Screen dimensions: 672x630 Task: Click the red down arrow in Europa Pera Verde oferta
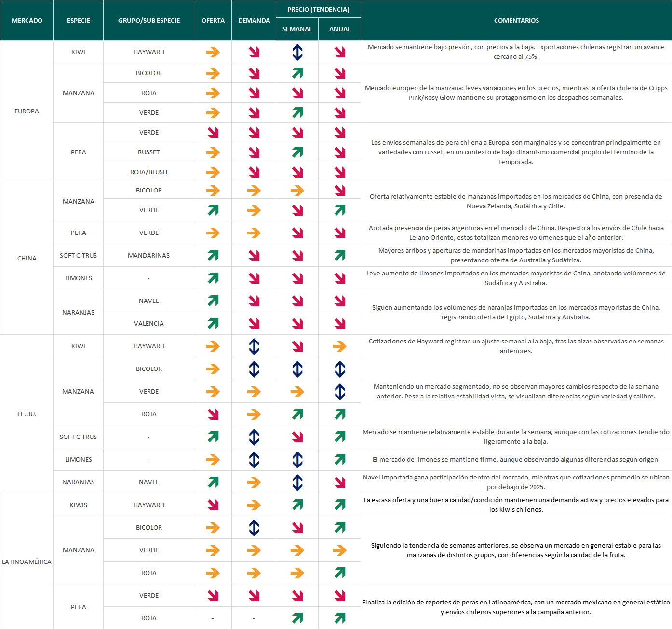213,133
